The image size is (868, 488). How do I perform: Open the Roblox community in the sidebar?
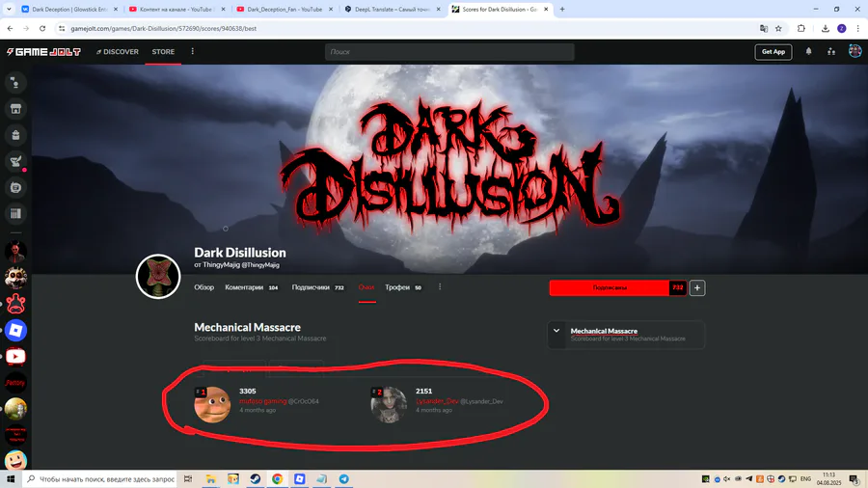point(15,330)
